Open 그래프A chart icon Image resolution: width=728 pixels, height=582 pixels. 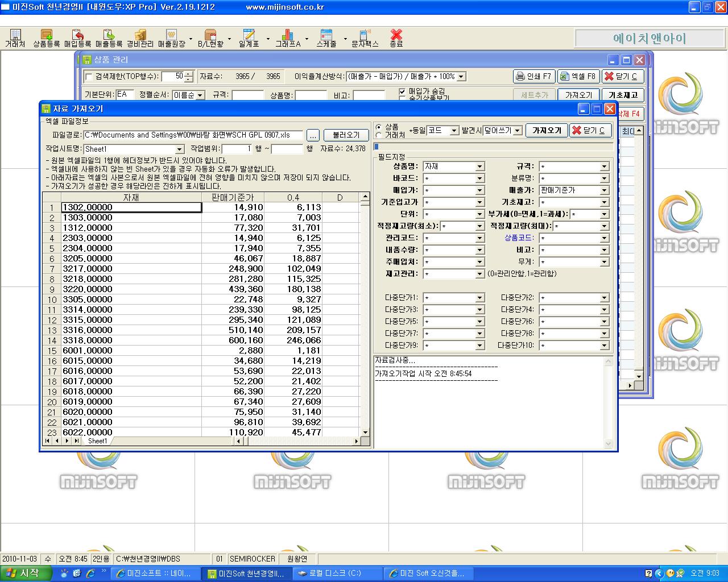pyautogui.click(x=288, y=39)
